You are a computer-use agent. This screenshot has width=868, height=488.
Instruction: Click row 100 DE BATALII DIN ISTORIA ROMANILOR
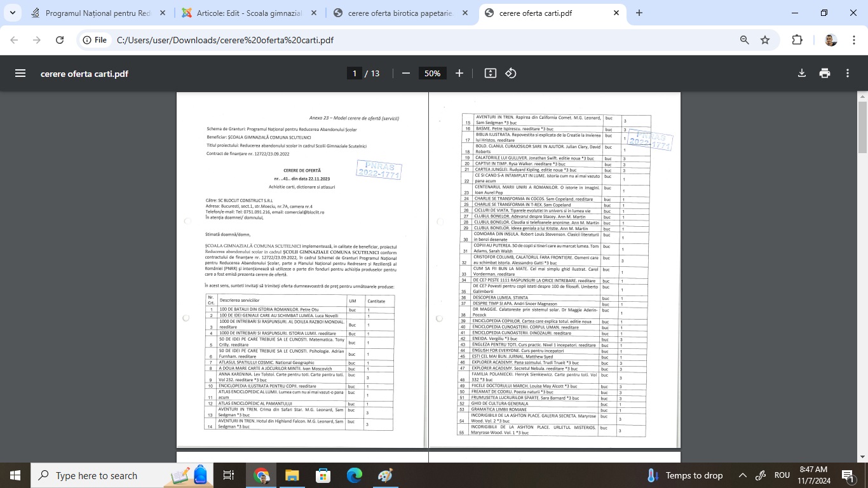pyautogui.click(x=299, y=309)
